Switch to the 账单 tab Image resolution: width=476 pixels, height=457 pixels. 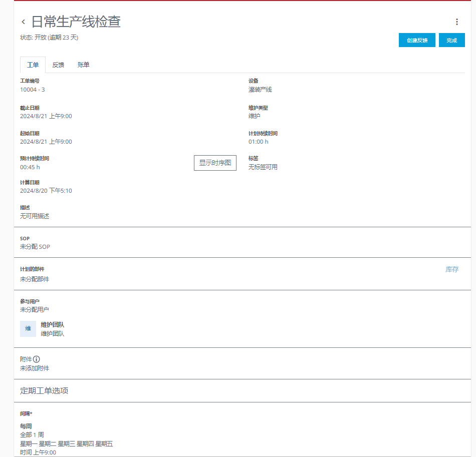click(83, 65)
